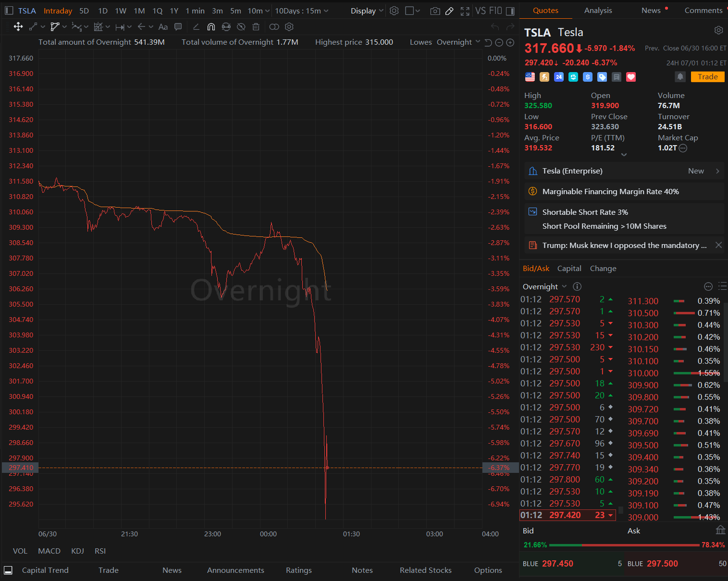Screen dimensions: 728x581
Task: Show the VOL indicator
Action: pos(20,551)
